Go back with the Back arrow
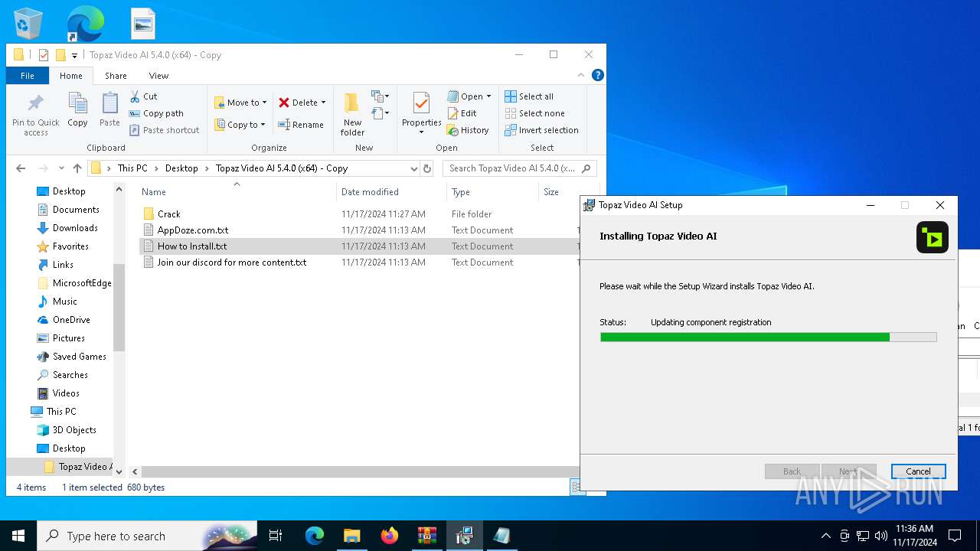Image resolution: width=980 pixels, height=551 pixels. point(21,168)
